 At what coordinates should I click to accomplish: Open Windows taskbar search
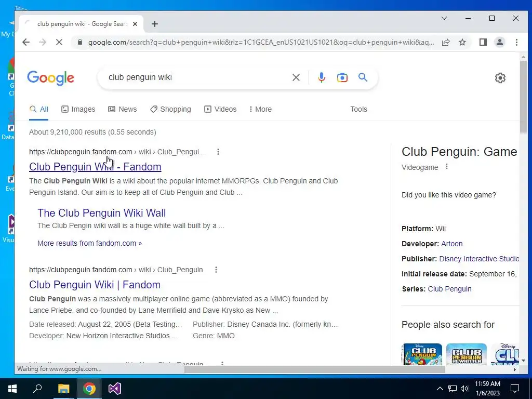coord(37,389)
